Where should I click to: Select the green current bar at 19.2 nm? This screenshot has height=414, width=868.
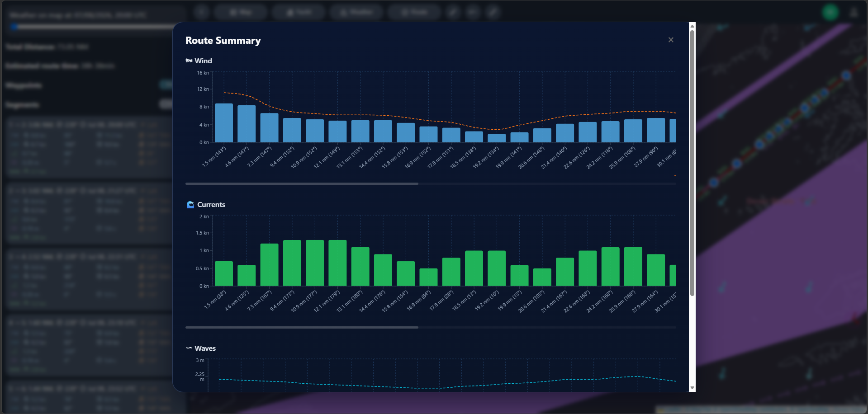[x=497, y=268]
